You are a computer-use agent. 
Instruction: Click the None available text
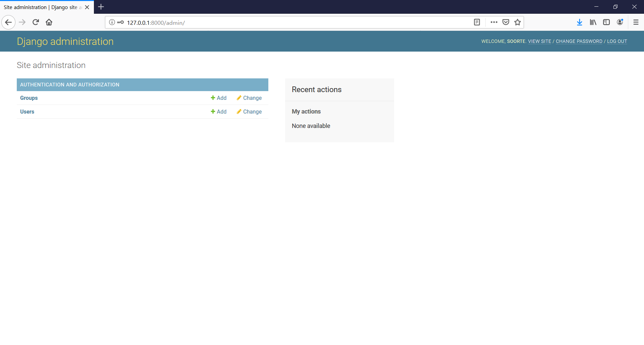click(x=311, y=126)
